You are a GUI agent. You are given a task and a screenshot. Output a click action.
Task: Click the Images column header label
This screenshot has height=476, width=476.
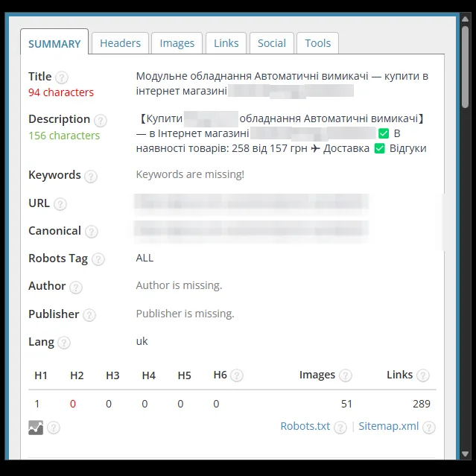pyautogui.click(x=317, y=375)
